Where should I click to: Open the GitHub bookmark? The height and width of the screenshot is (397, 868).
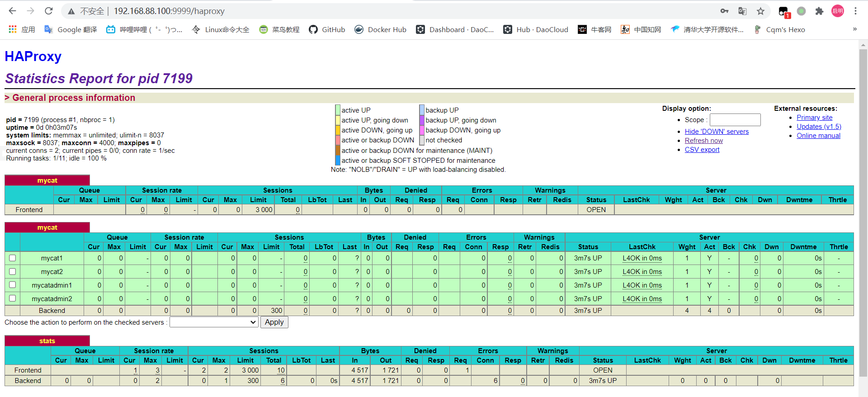tap(327, 29)
